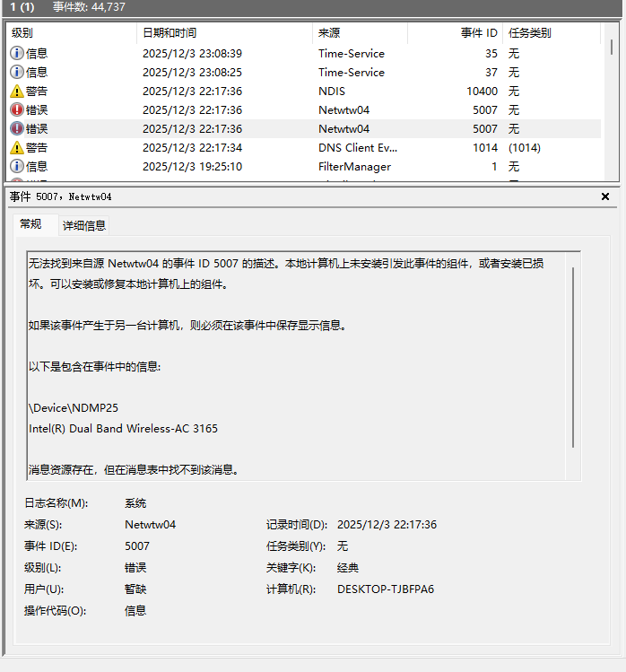Sort events by 级别 column header
Image resolution: width=626 pixels, height=672 pixels.
point(72,33)
